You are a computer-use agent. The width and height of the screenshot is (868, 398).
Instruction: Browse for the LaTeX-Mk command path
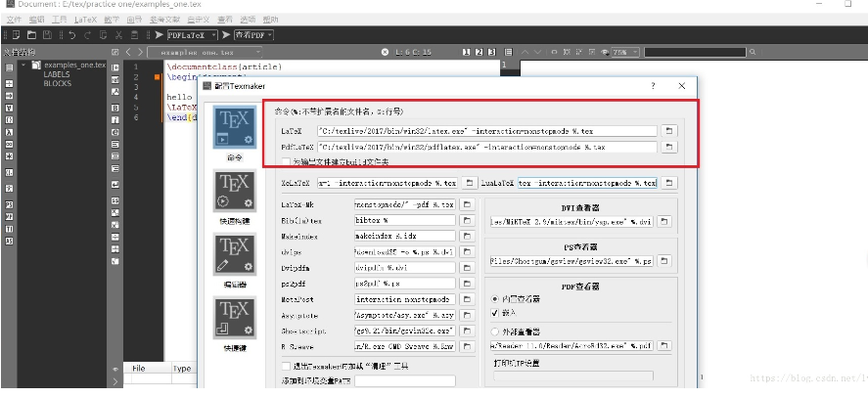[x=467, y=204]
